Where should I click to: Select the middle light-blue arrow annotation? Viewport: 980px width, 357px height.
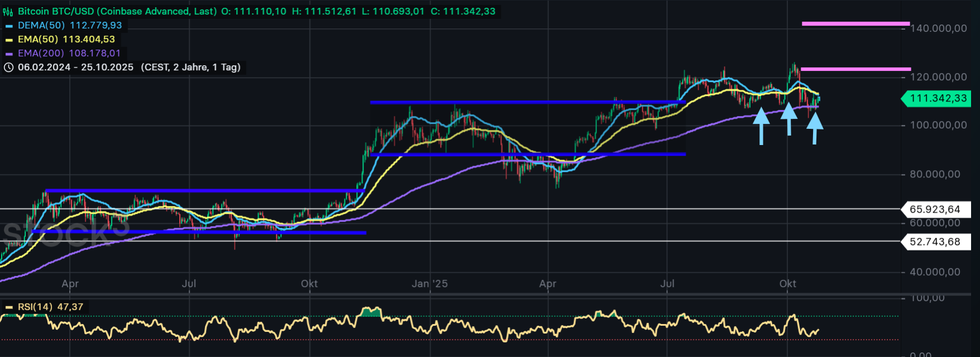coord(788,118)
